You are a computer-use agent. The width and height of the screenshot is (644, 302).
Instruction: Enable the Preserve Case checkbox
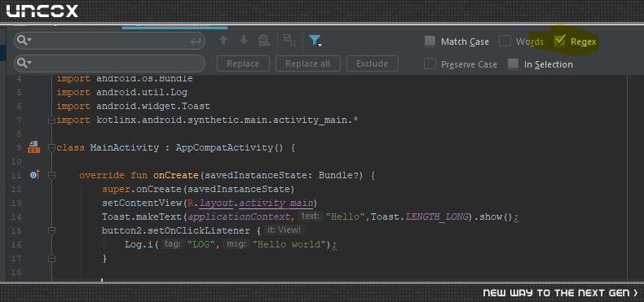tap(430, 64)
